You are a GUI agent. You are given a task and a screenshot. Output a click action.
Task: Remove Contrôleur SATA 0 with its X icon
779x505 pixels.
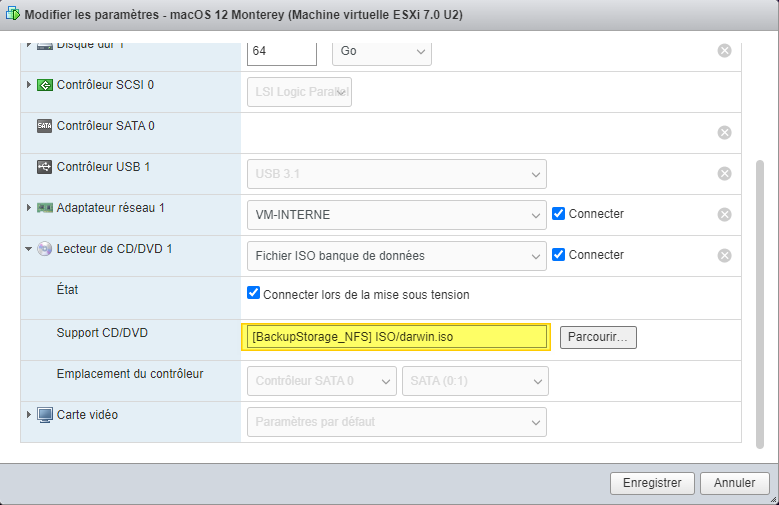(x=724, y=133)
